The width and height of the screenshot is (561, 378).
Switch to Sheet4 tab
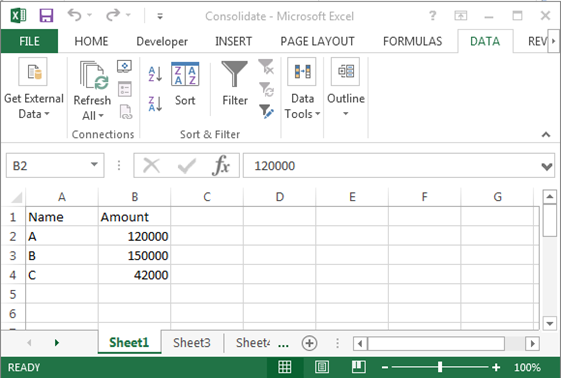(x=253, y=343)
